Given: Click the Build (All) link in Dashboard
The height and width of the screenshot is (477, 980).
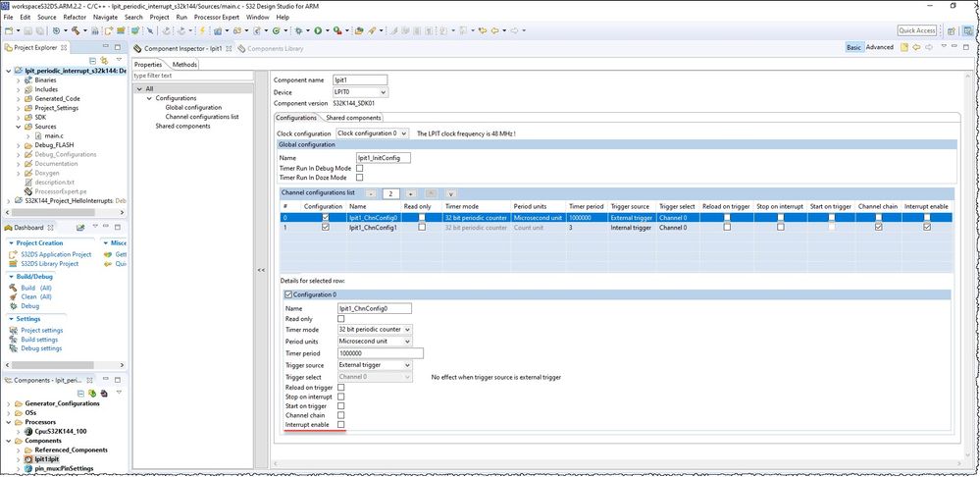Looking at the screenshot, I should 36,288.
